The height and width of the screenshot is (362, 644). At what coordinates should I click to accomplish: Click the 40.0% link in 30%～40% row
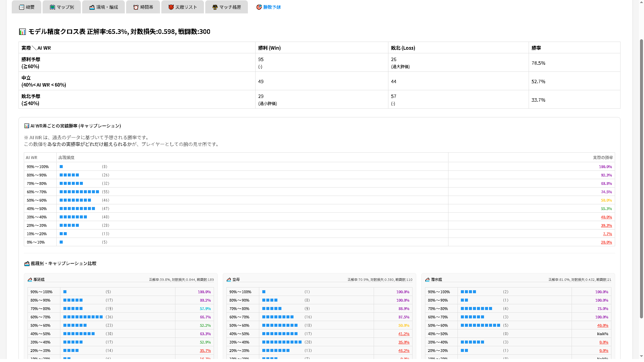606,217
